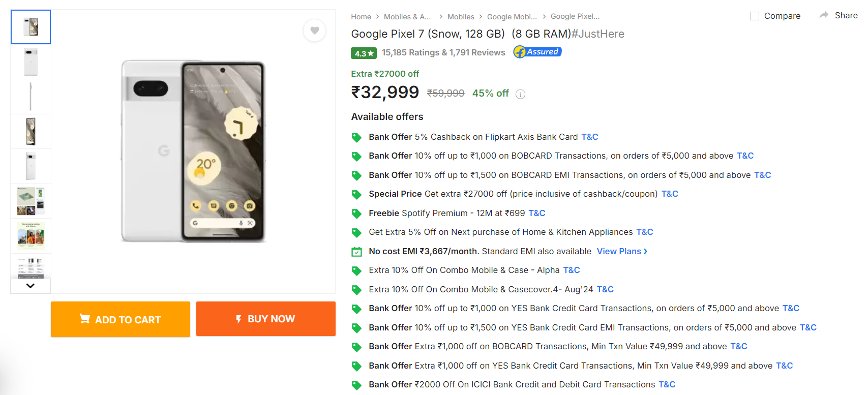Click the Share arrow icon
This screenshot has height=395, width=868.
coord(824,15)
